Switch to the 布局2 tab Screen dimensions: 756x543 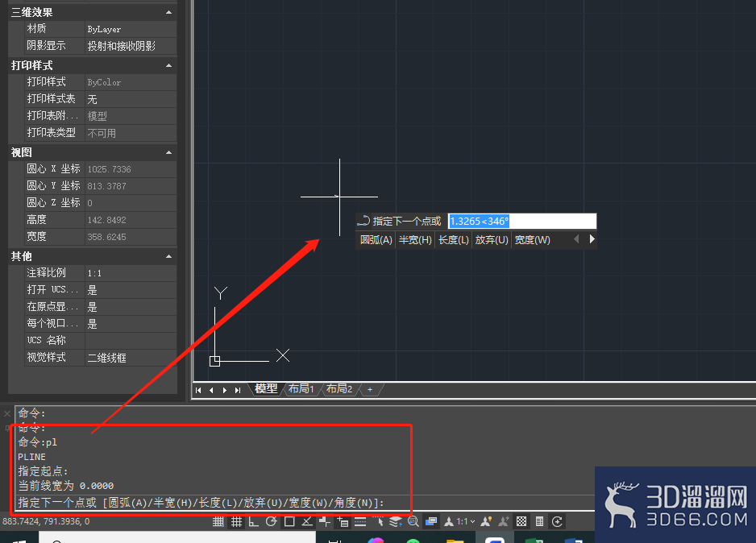click(x=339, y=389)
